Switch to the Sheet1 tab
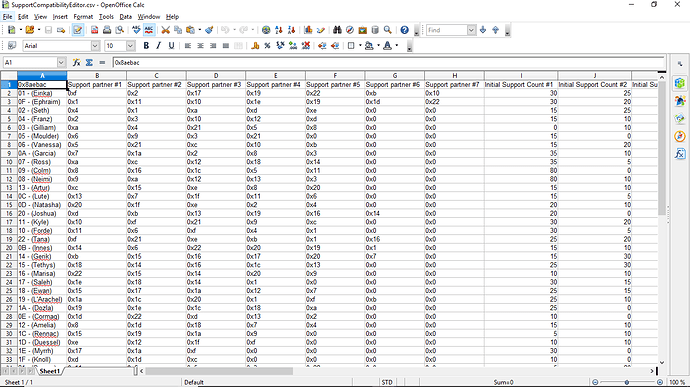Image resolution: width=690 pixels, height=387 pixels. 49,371
